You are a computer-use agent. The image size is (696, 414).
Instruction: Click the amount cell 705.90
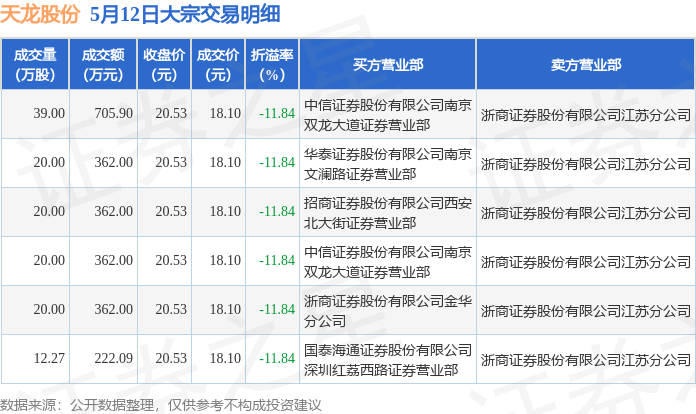click(113, 114)
